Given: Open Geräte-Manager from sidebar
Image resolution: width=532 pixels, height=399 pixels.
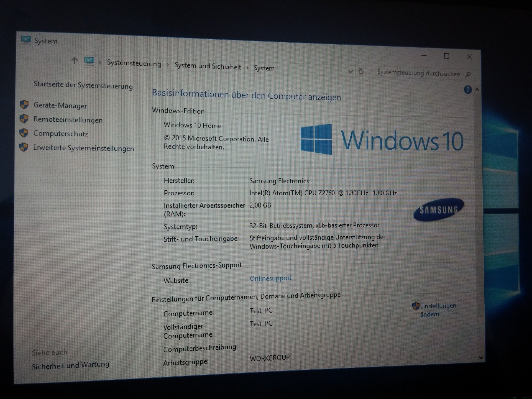Looking at the screenshot, I should [60, 106].
